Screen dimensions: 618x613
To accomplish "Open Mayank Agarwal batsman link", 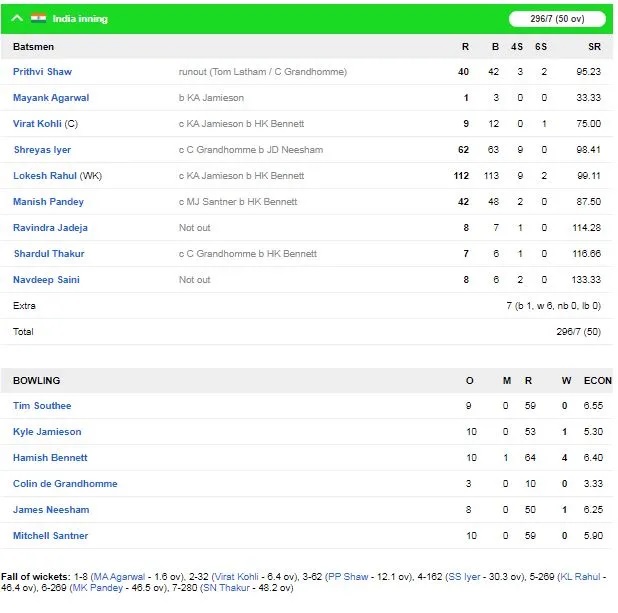I will pyautogui.click(x=51, y=98).
